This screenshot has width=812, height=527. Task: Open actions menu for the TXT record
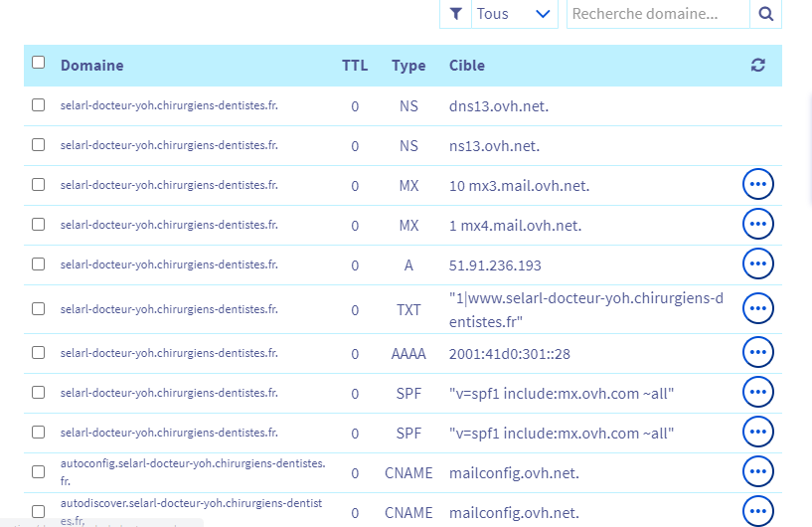click(x=758, y=309)
